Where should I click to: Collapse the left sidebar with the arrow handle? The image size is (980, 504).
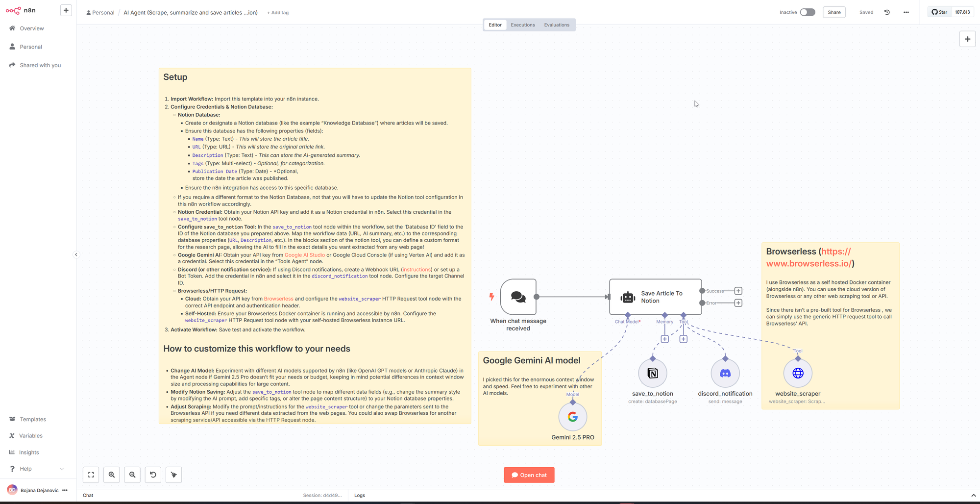pyautogui.click(x=76, y=254)
